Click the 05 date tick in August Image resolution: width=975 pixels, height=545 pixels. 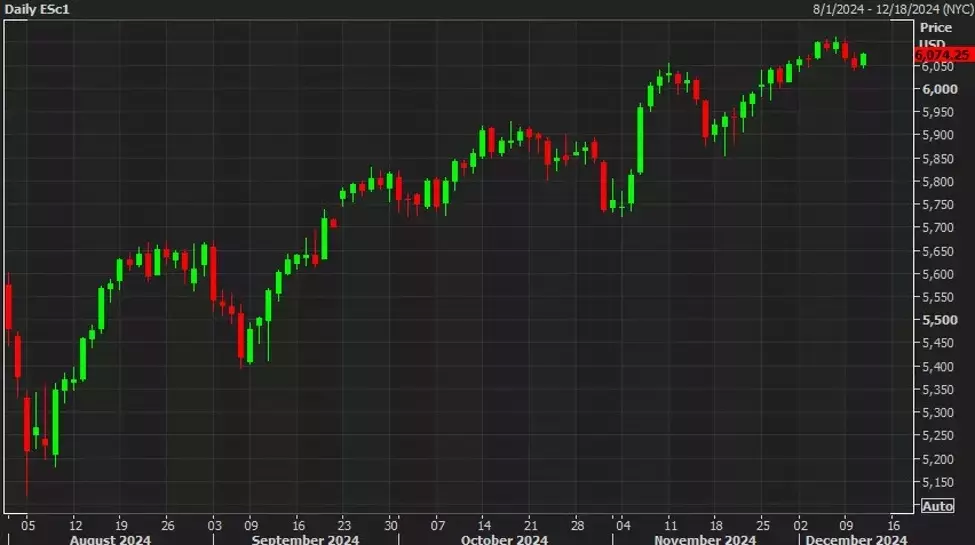coord(28,524)
